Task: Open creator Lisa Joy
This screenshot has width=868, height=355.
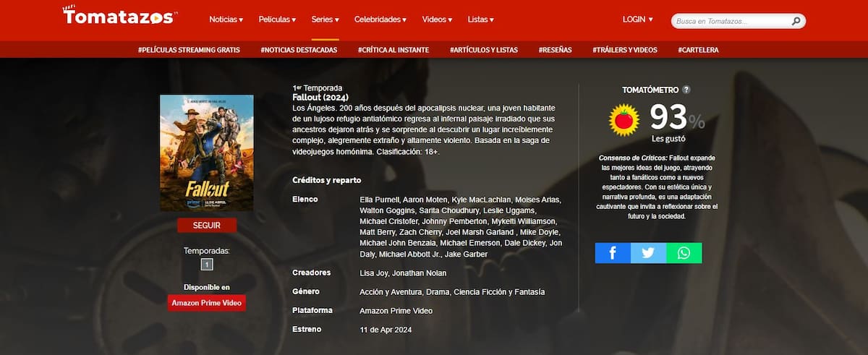Action: coord(373,273)
